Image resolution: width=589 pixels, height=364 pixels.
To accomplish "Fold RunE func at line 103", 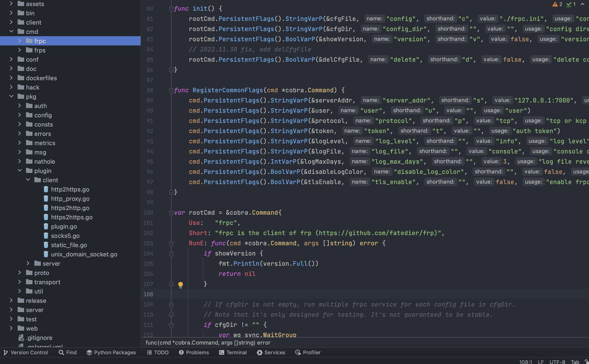I will [171, 244].
